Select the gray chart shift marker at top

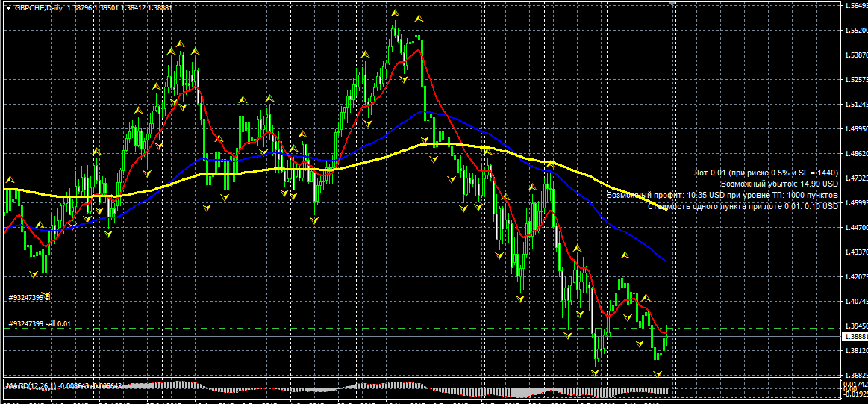click(x=672, y=4)
